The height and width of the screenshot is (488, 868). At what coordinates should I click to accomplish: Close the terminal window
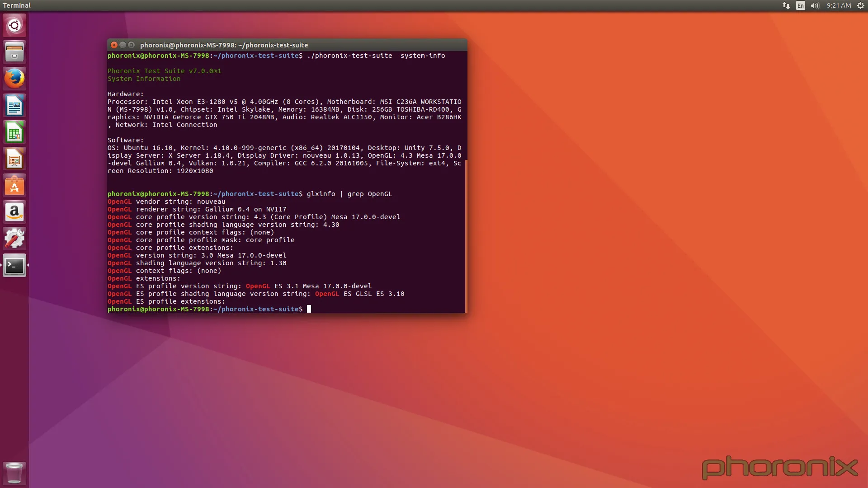(114, 45)
